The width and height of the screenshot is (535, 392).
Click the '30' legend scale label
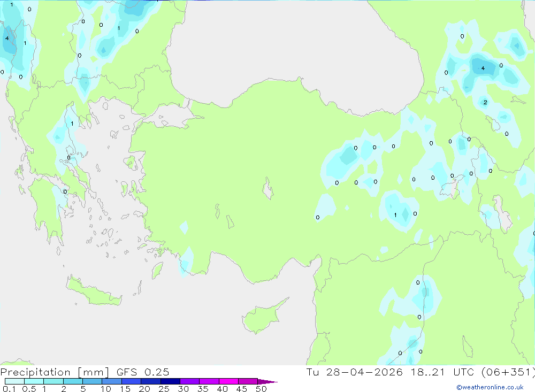pyautogui.click(x=184, y=389)
